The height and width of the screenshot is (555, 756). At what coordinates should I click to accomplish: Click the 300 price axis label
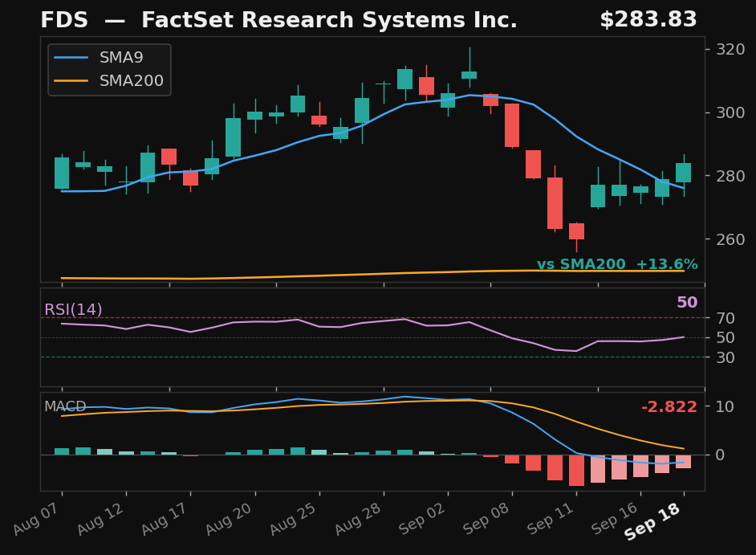(730, 113)
